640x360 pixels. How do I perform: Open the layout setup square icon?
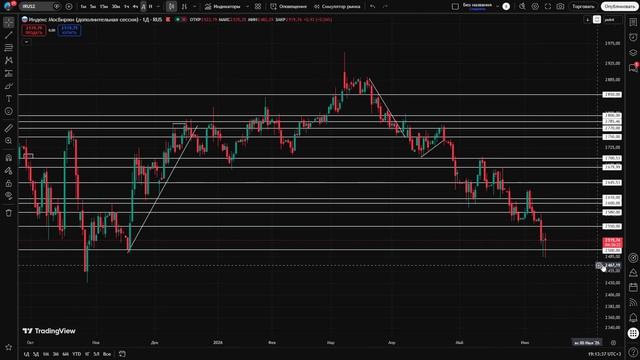point(456,7)
